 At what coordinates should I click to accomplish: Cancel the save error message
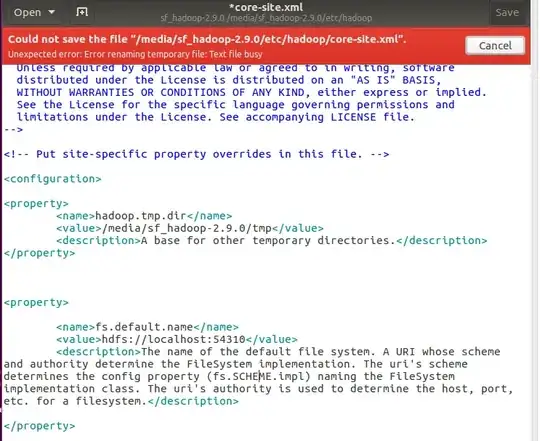click(x=495, y=45)
